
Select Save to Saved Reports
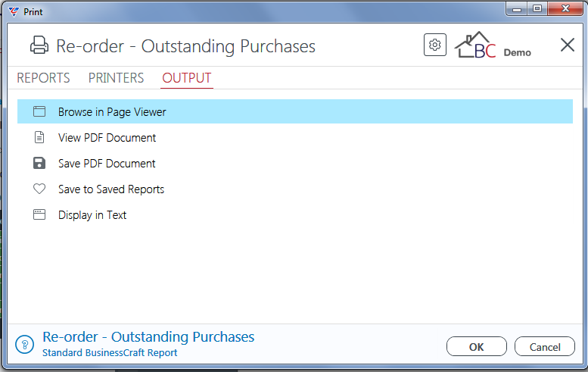pyautogui.click(x=295, y=189)
